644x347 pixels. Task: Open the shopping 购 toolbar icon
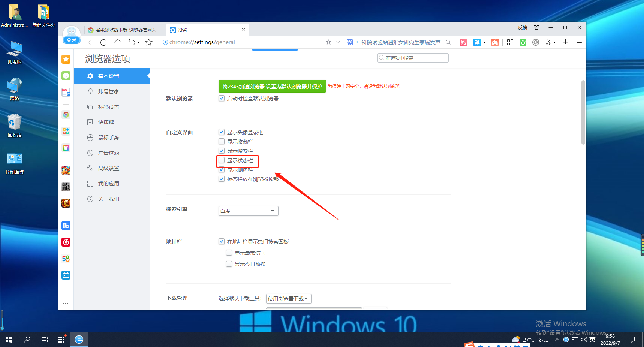click(x=464, y=42)
